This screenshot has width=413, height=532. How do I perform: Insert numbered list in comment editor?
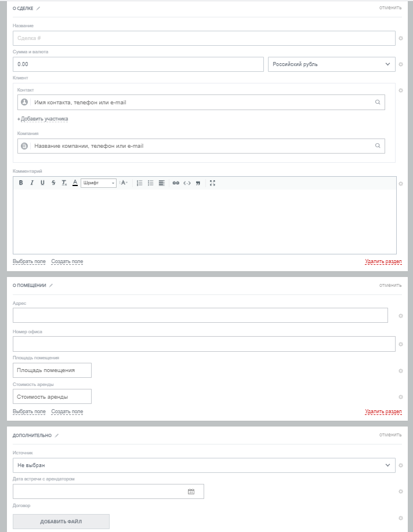pyautogui.click(x=139, y=183)
